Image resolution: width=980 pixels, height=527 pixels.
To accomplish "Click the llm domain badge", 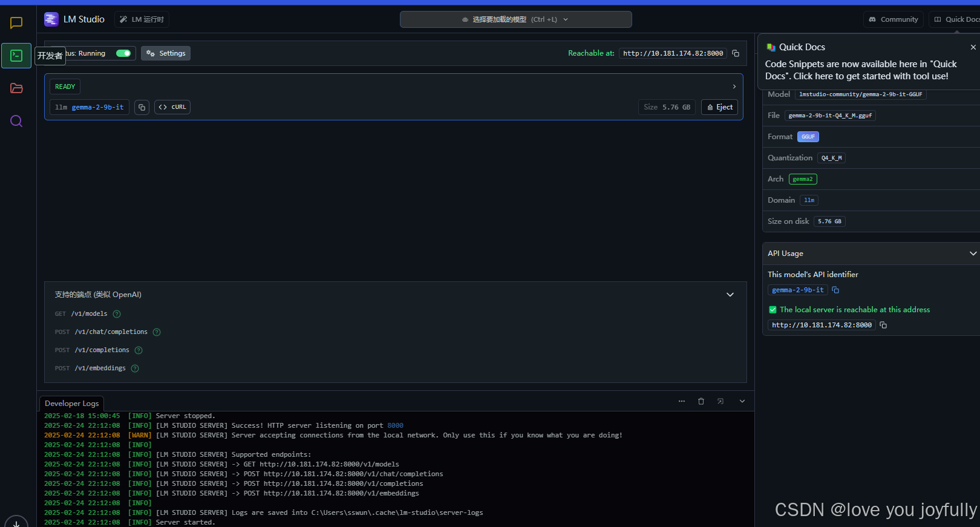I will tap(809, 200).
